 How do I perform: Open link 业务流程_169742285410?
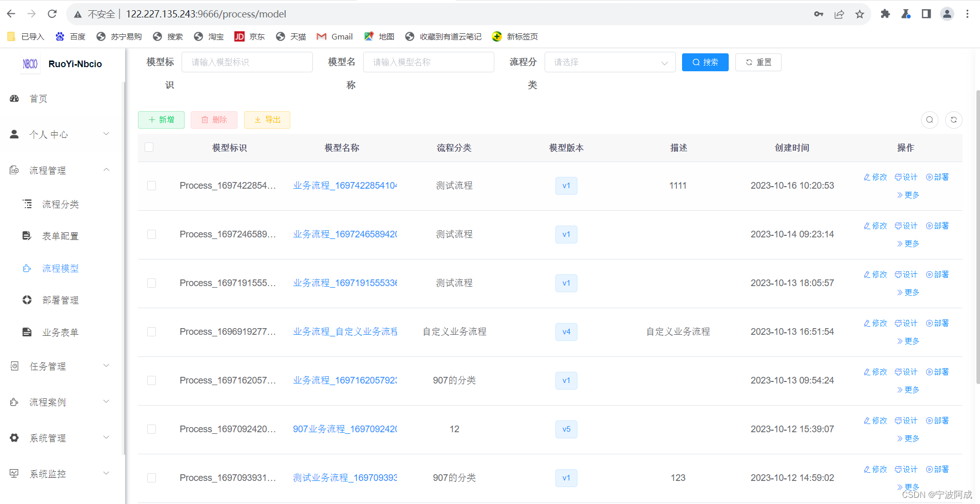(x=345, y=186)
